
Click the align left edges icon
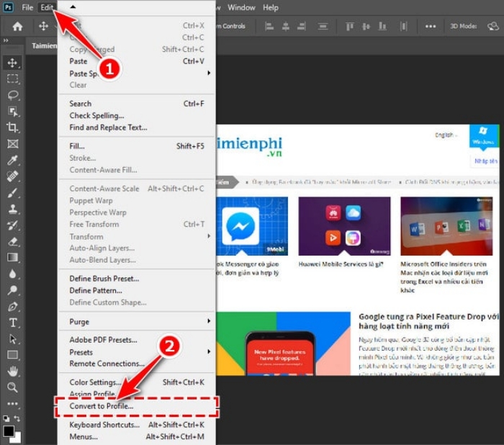point(269,26)
